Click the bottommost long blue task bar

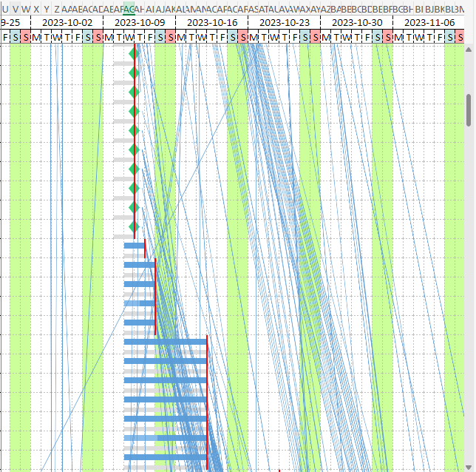click(165, 457)
